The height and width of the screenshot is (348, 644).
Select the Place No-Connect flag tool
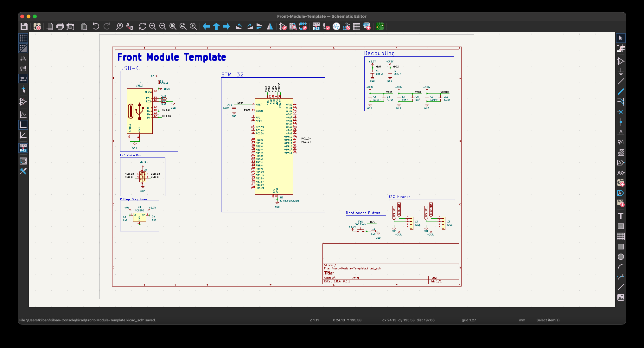[621, 112]
